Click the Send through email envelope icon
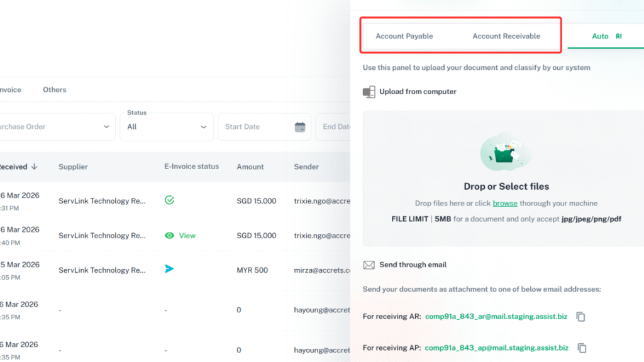This screenshot has height=362, width=644. (368, 265)
